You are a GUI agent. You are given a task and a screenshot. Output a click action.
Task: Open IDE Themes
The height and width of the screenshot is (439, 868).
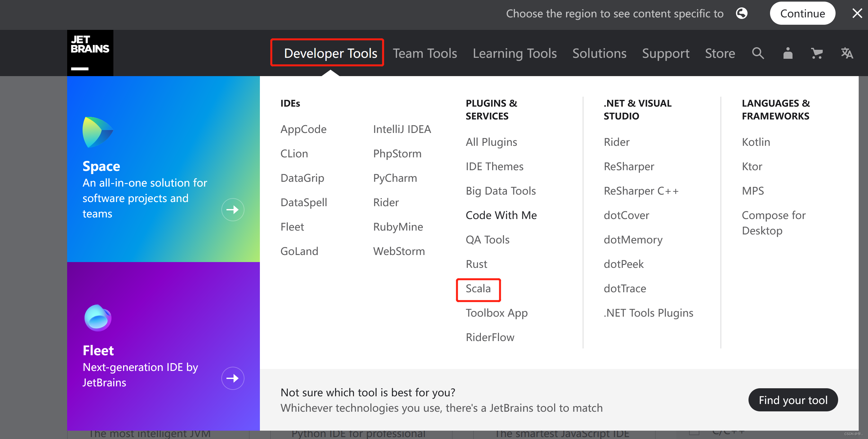tap(494, 166)
